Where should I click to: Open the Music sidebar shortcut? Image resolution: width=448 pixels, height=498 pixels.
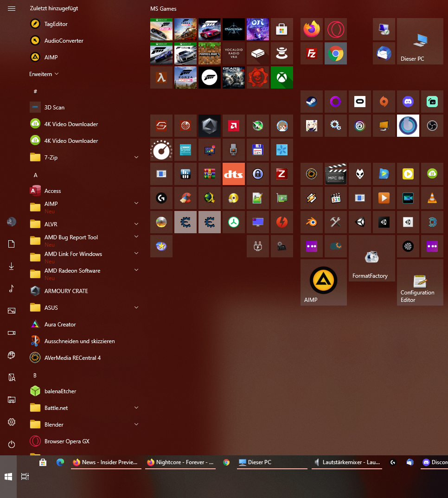(12, 288)
